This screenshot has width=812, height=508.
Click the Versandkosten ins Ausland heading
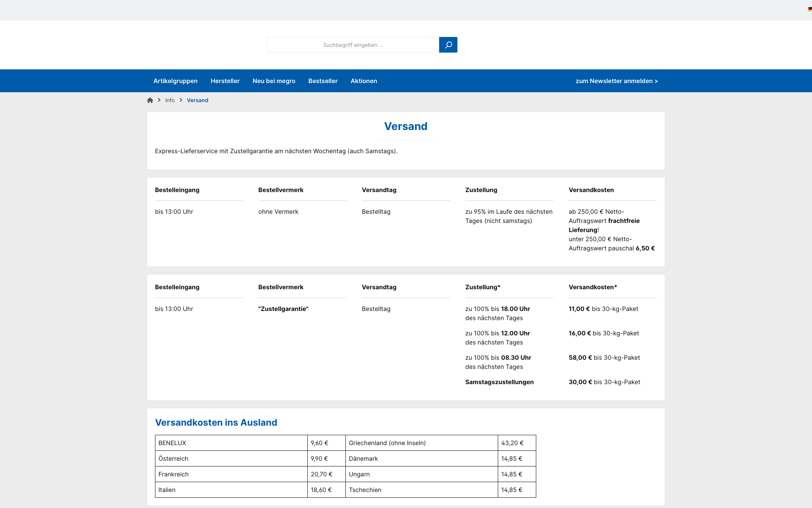[x=216, y=423]
